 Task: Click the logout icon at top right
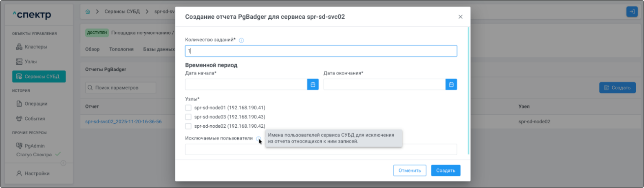tap(631, 12)
